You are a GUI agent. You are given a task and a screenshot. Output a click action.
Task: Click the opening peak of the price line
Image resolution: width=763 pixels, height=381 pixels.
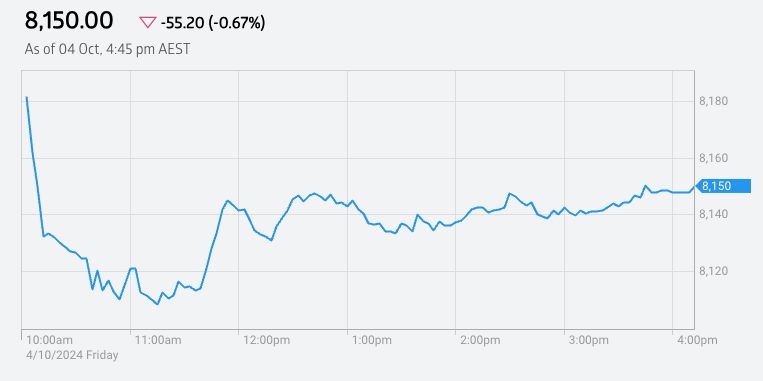click(x=26, y=97)
